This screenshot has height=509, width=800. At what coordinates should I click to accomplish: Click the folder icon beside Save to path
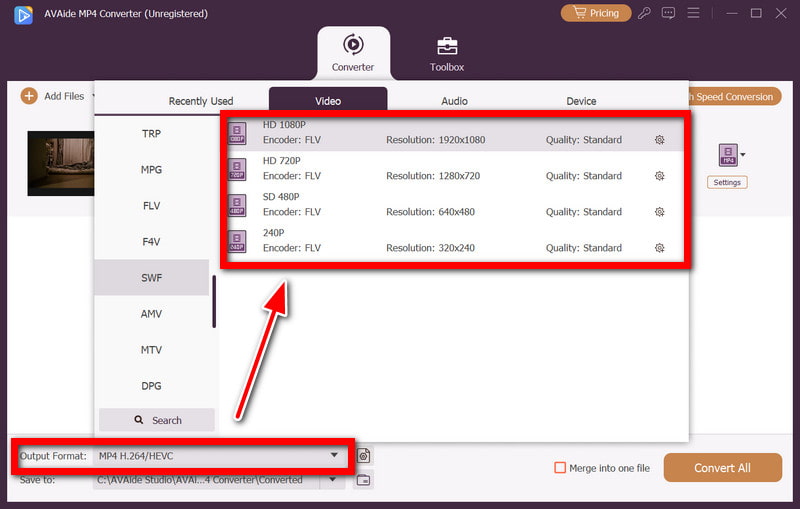click(x=364, y=480)
